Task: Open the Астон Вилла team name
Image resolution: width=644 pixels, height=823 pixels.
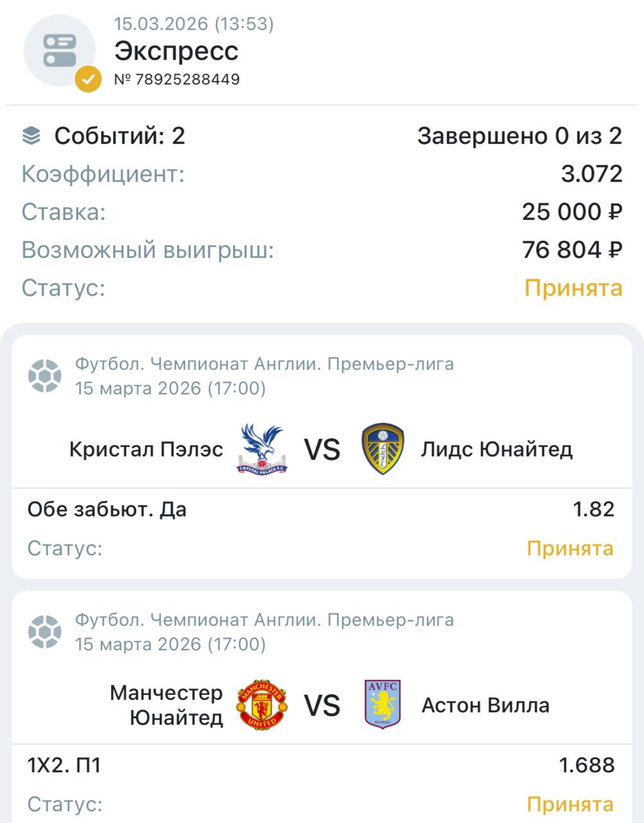Action: (485, 705)
